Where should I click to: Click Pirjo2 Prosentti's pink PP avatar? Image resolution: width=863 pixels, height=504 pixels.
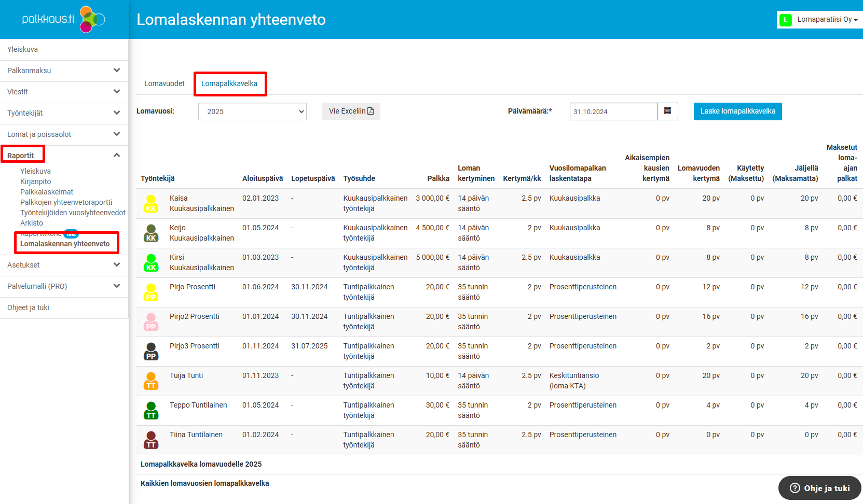point(151,322)
